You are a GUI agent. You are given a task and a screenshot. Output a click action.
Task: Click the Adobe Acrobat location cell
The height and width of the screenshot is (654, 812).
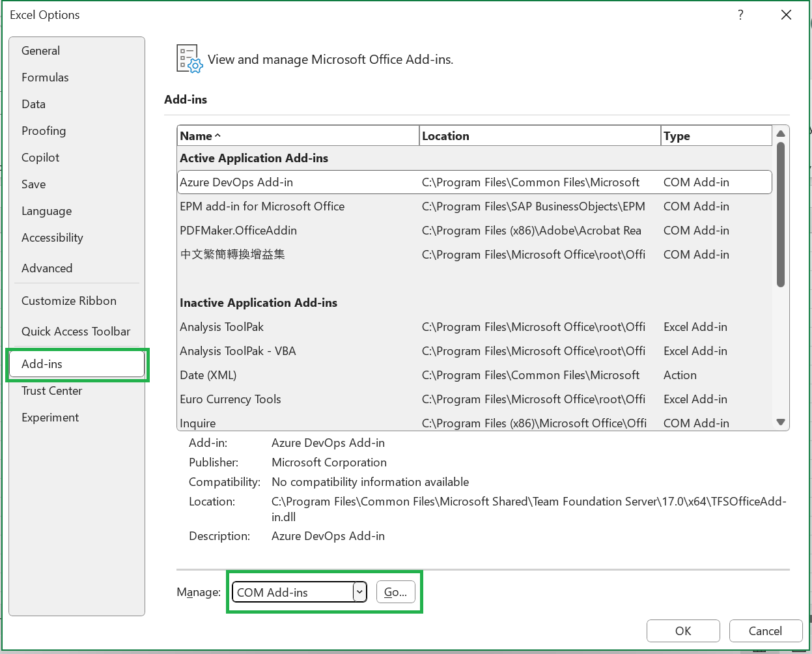pyautogui.click(x=531, y=231)
